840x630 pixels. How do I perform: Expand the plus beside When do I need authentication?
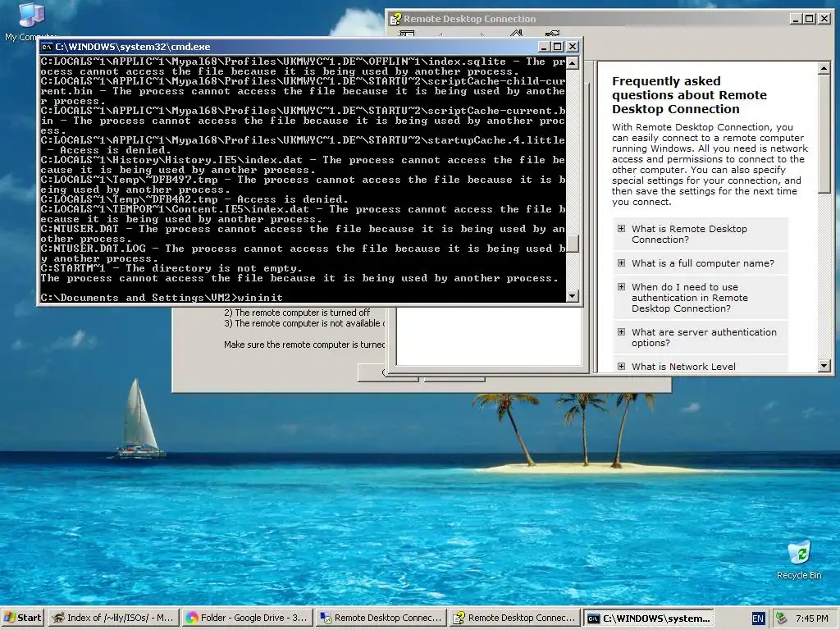tap(621, 286)
